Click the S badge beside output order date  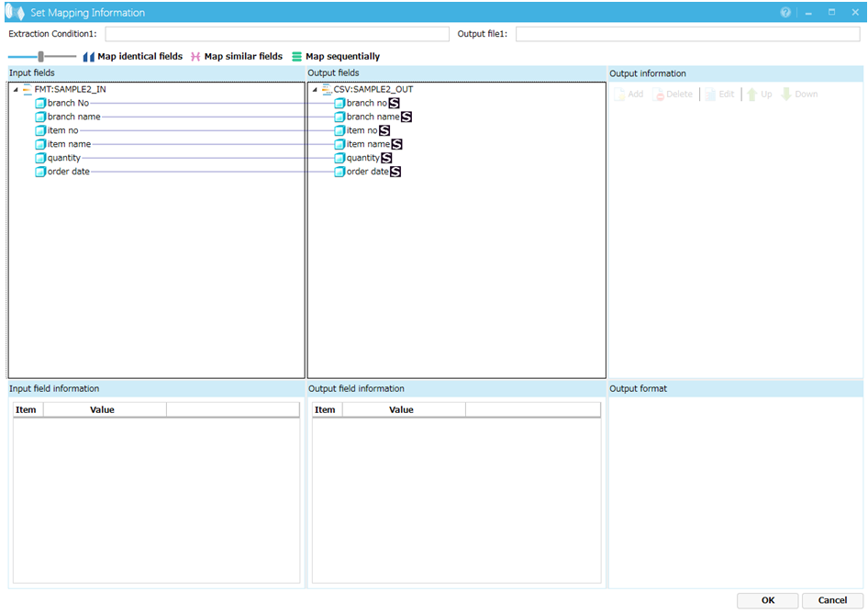coord(395,172)
